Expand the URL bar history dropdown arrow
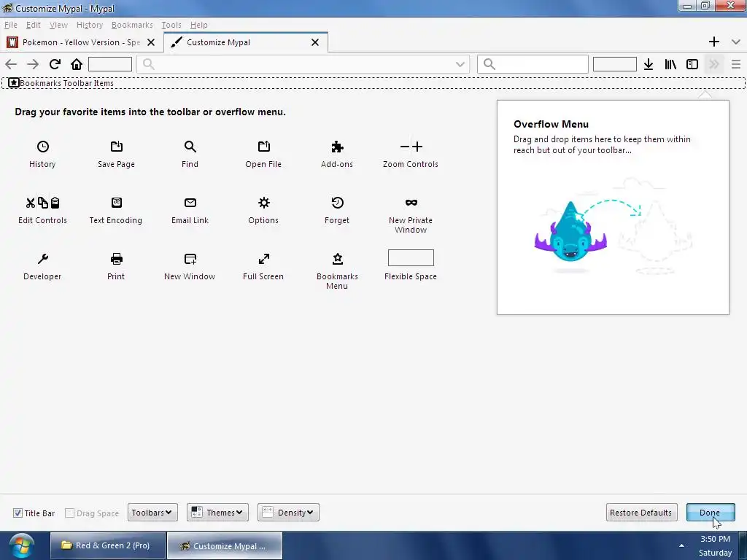 coord(460,64)
